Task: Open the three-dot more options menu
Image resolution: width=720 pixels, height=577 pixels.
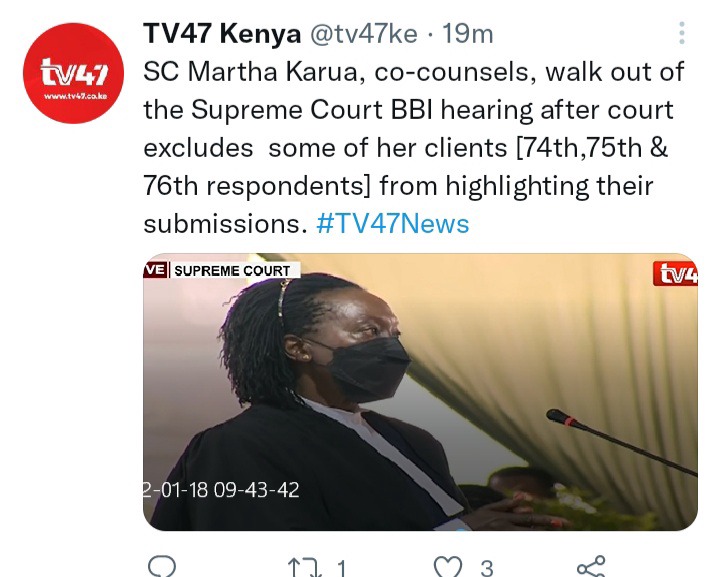Action: [682, 33]
